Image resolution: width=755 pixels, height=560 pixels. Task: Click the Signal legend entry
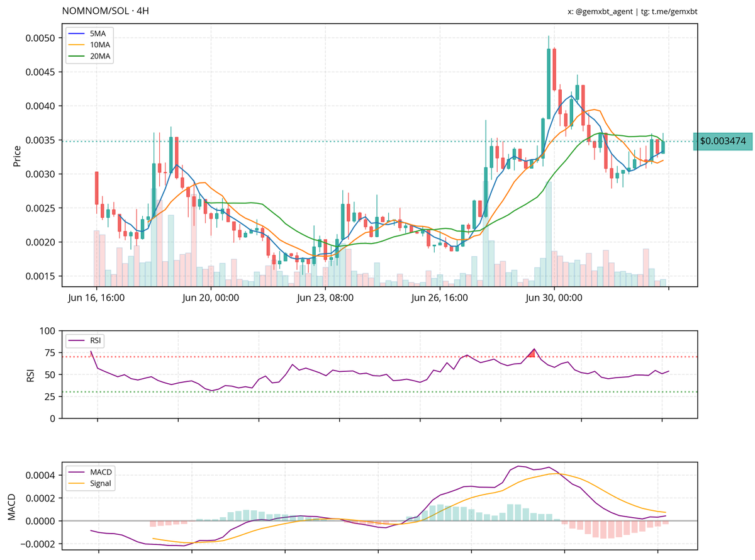90,484
